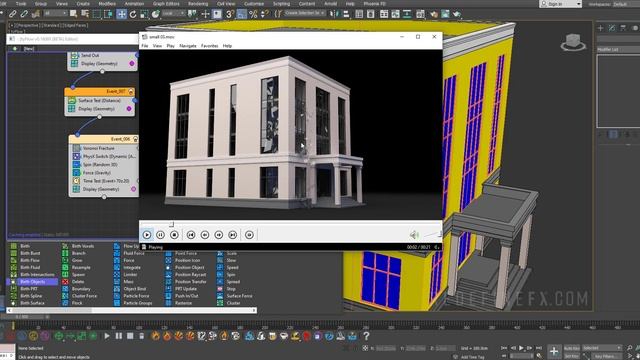Pick the Delete operator with red X

(73, 282)
